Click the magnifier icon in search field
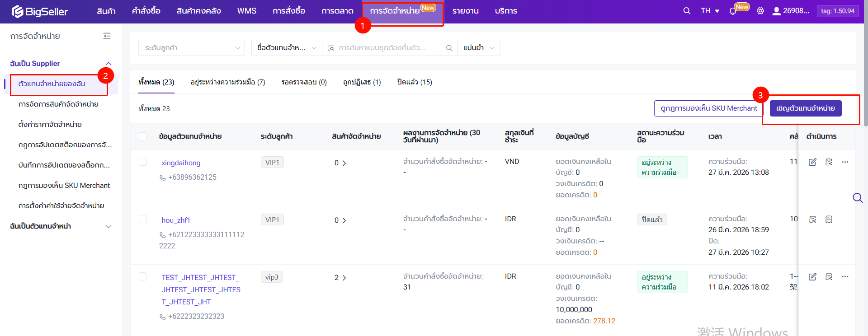The image size is (868, 336). pos(449,48)
